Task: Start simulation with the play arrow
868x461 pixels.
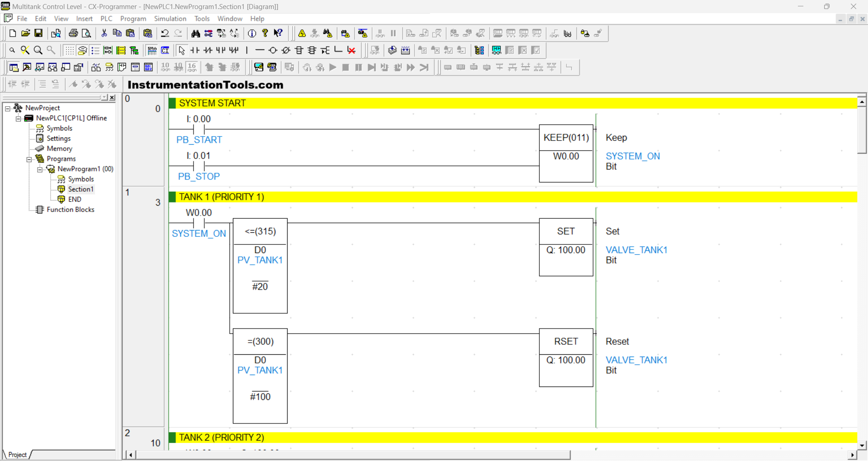Action: (x=333, y=67)
